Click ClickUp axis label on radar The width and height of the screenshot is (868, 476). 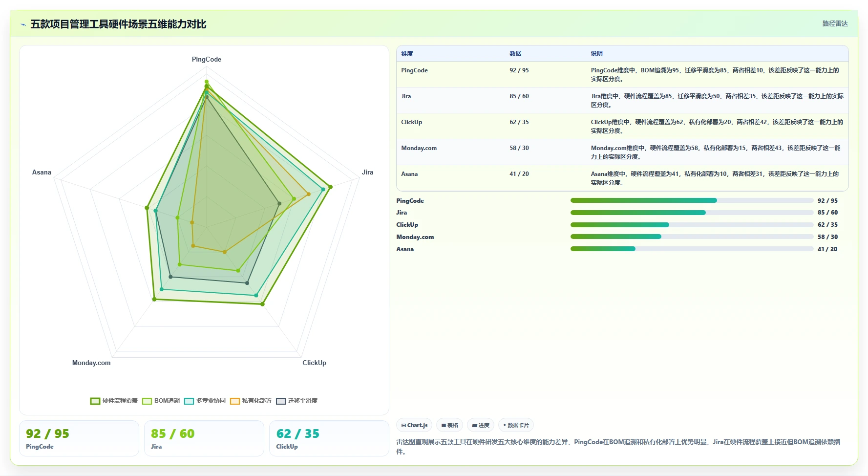tap(314, 363)
